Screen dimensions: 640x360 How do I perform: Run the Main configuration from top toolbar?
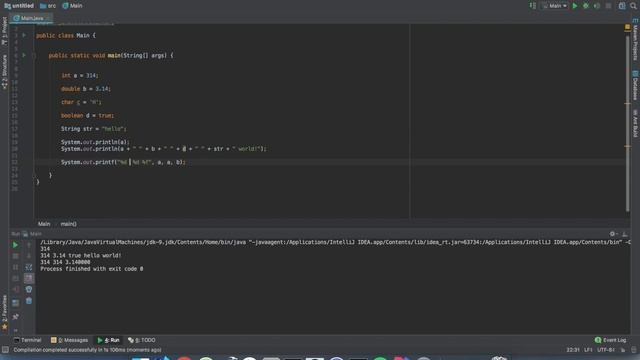pos(575,6)
